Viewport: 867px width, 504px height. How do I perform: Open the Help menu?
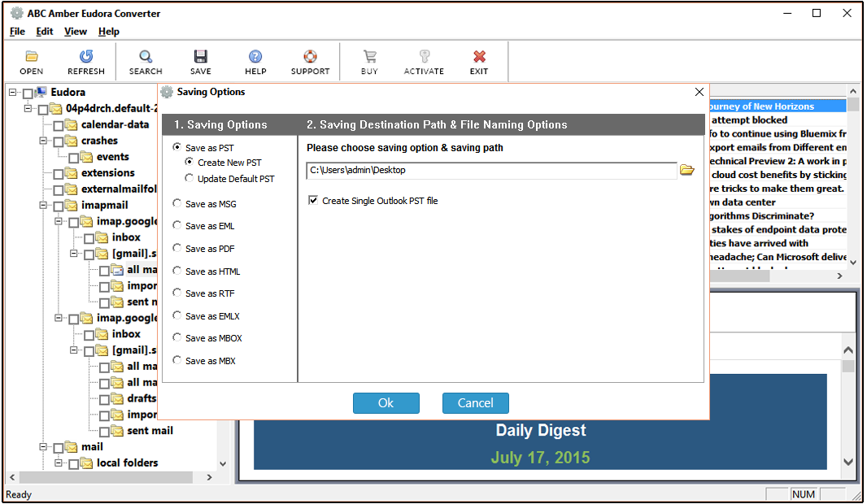[x=109, y=32]
